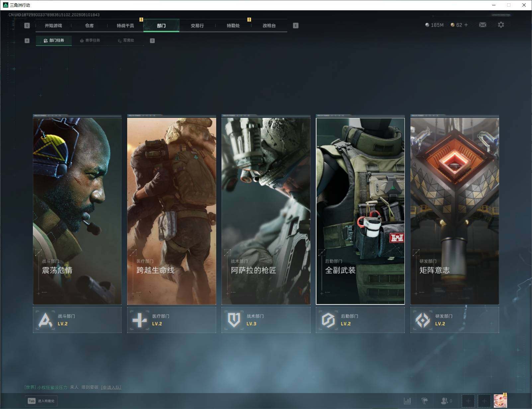The height and width of the screenshot is (409, 532).
Task: Open the settings gear icon
Action: click(501, 25)
